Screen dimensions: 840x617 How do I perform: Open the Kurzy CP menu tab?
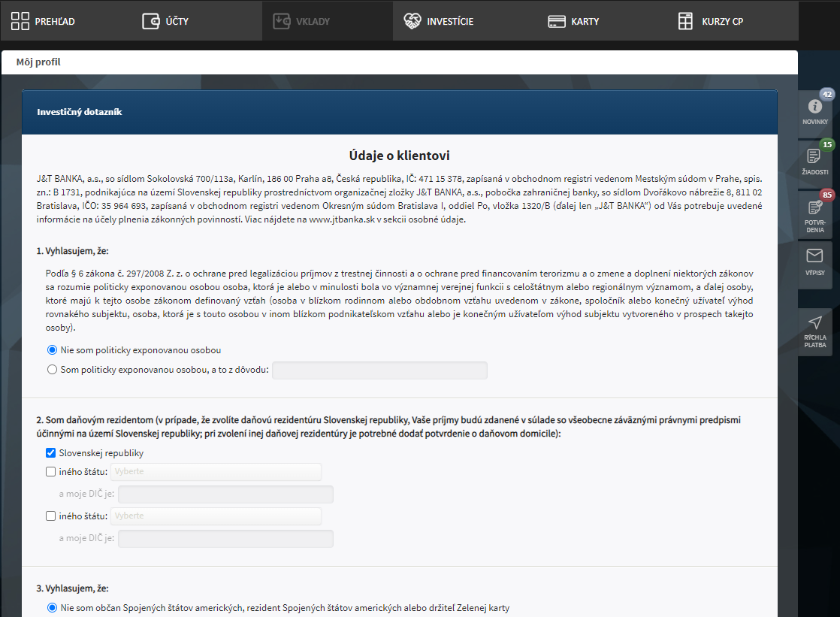pos(711,21)
